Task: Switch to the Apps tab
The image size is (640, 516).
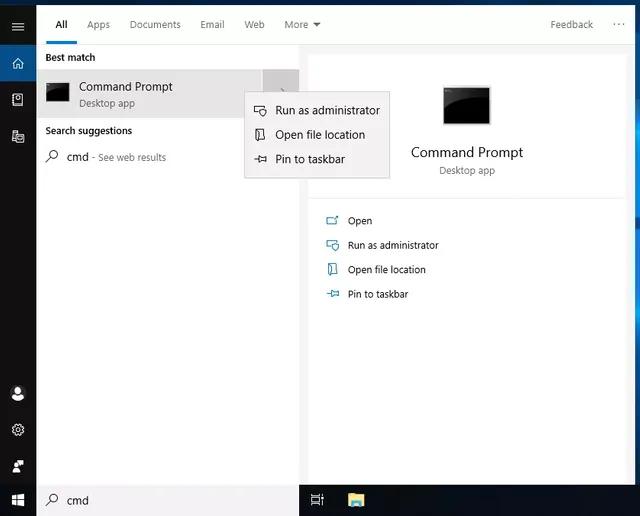Action: click(98, 24)
